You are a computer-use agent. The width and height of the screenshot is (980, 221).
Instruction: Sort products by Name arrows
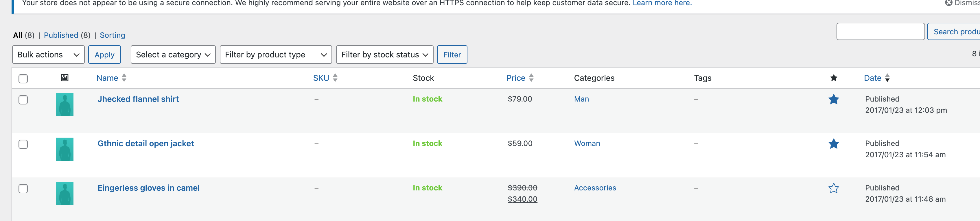(x=124, y=78)
